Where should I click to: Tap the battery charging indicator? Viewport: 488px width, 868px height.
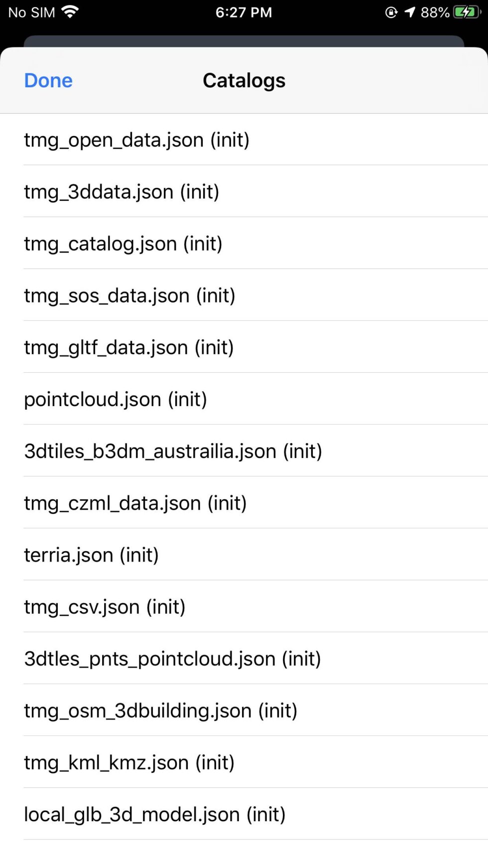tap(466, 11)
